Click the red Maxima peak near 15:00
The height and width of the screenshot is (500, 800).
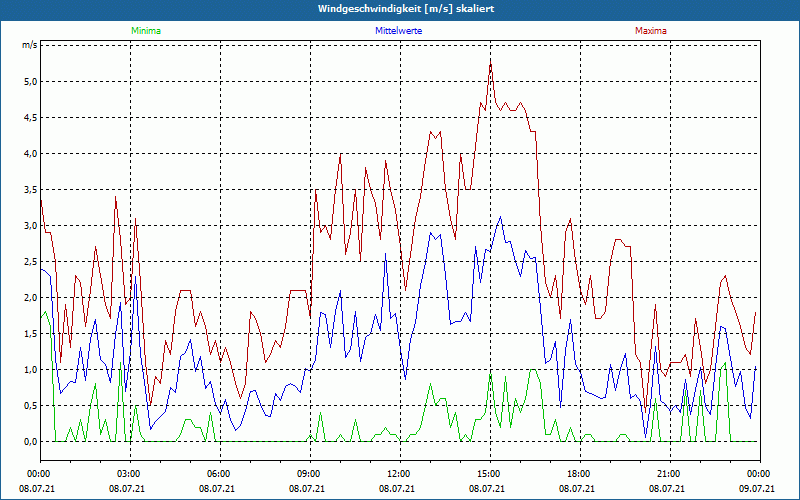[x=490, y=63]
